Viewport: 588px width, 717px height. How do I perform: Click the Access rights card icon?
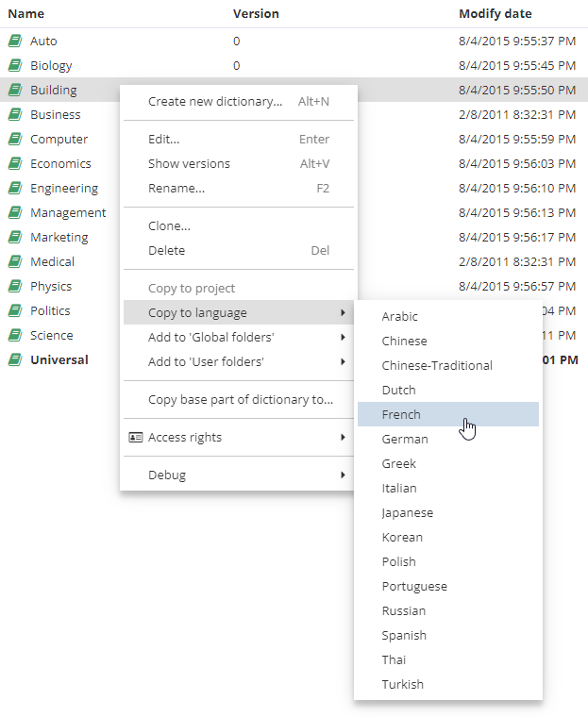pos(135,438)
